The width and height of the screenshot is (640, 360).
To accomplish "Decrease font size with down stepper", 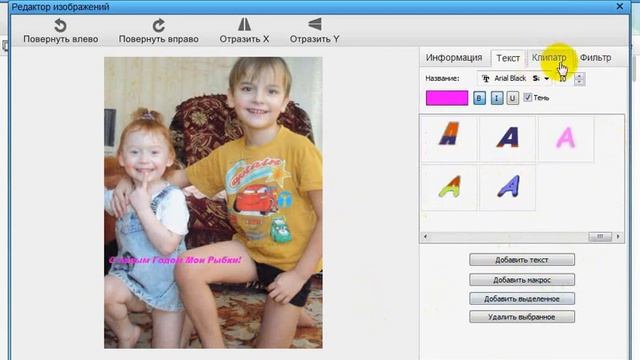I will (x=579, y=82).
